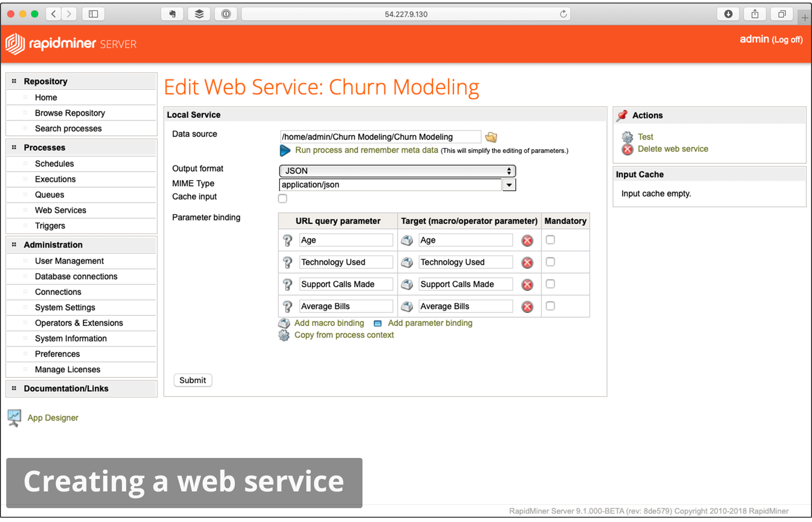Collapse the Processes sidebar section
The height and width of the screenshot is (522, 812).
tap(81, 148)
